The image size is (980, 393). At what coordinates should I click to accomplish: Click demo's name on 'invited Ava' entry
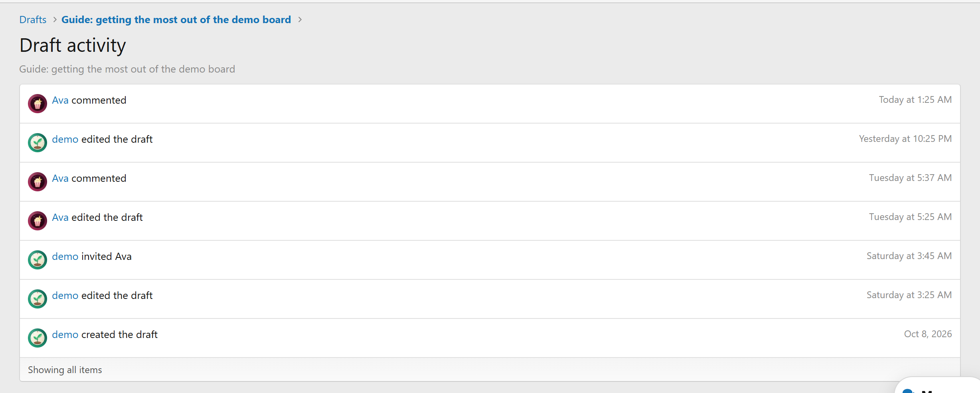click(65, 256)
